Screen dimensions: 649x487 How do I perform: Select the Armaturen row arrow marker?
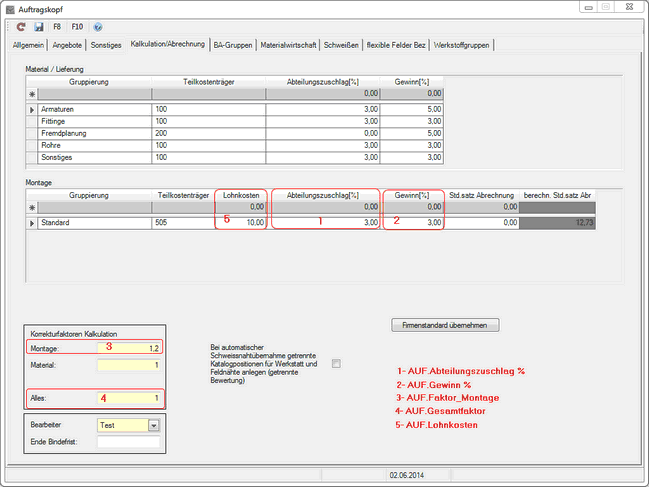[x=31, y=109]
